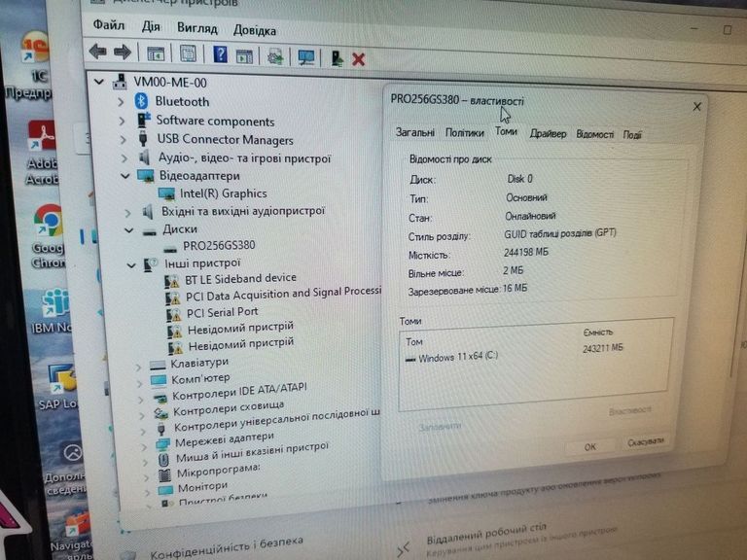Open the Вигляд menu

(197, 28)
